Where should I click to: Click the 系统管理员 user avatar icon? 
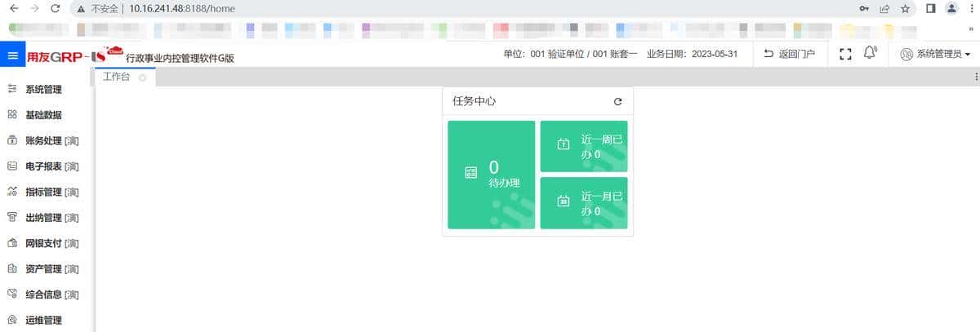coord(906,55)
